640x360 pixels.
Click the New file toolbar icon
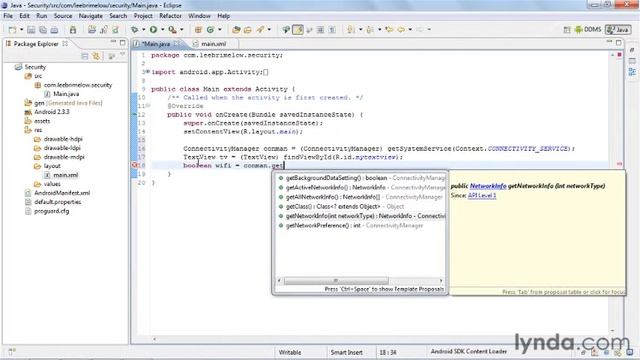13,30
